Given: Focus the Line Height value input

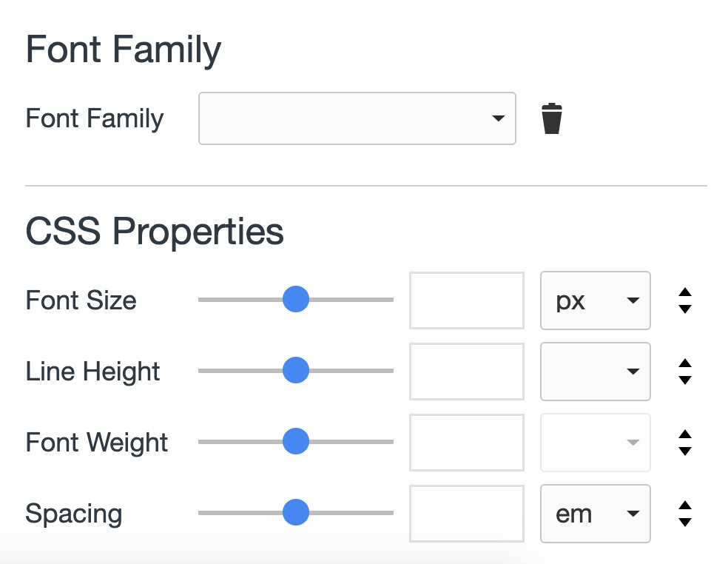Looking at the screenshot, I should [x=467, y=372].
